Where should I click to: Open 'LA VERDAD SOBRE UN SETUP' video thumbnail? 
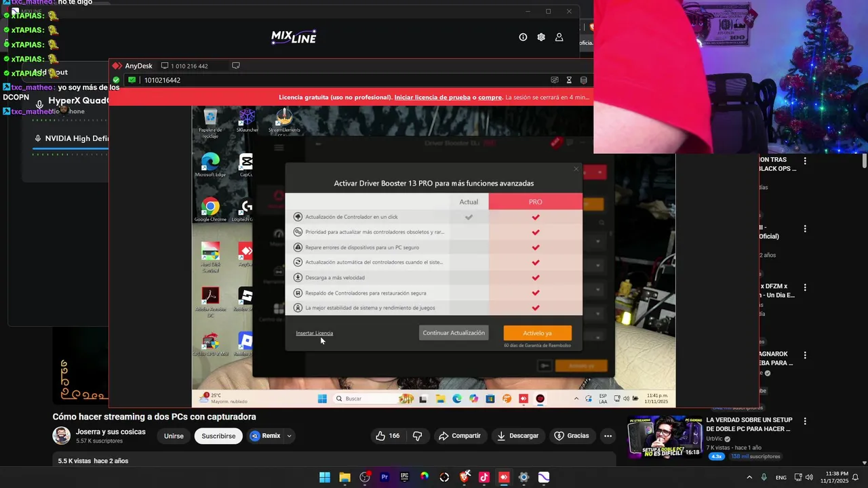665,438
